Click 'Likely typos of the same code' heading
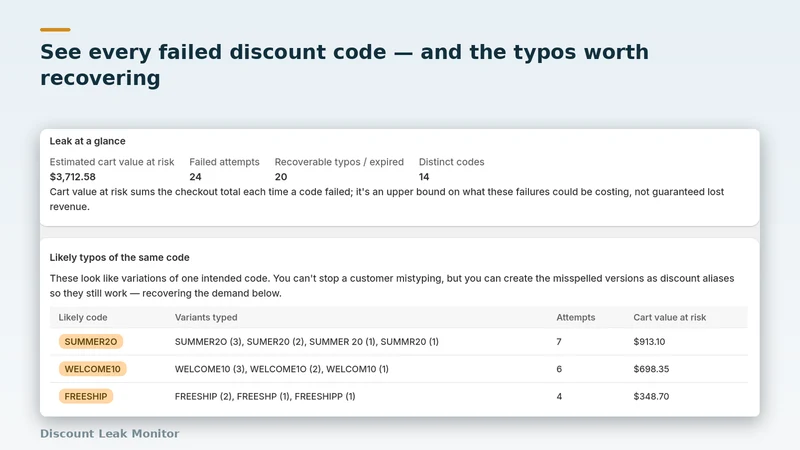The height and width of the screenshot is (450, 800). click(119, 258)
